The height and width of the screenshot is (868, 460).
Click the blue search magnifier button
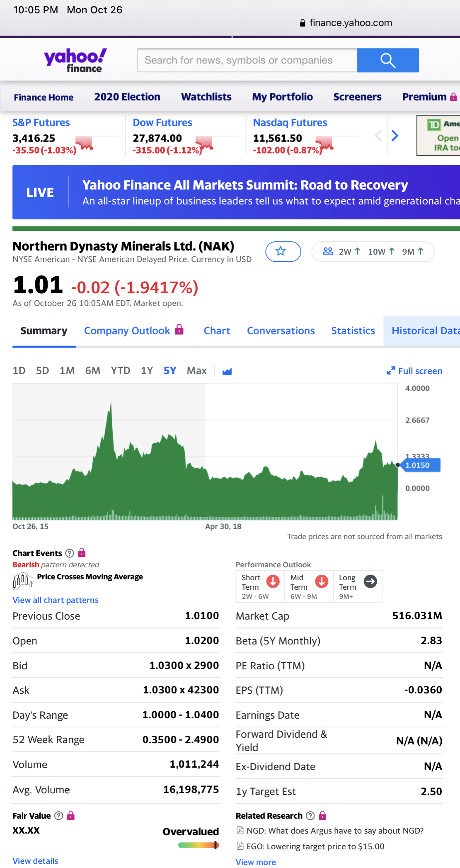[387, 61]
